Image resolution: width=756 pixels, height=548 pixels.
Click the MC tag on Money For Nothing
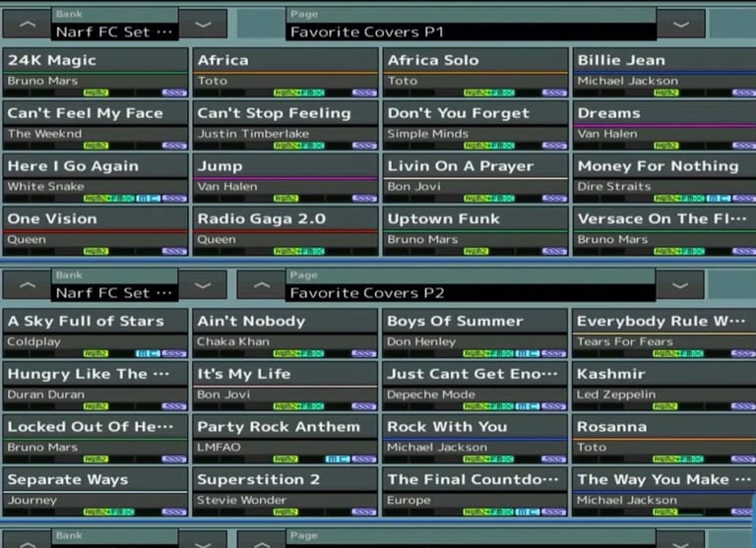(x=719, y=198)
